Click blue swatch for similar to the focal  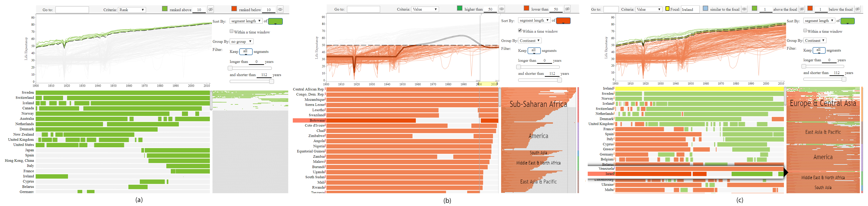[x=706, y=8]
